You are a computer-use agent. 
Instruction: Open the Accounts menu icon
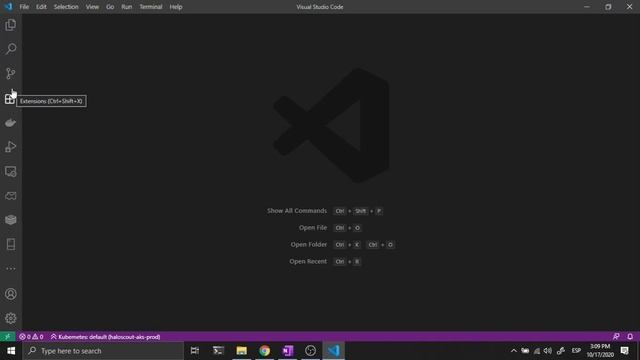tap(11, 294)
